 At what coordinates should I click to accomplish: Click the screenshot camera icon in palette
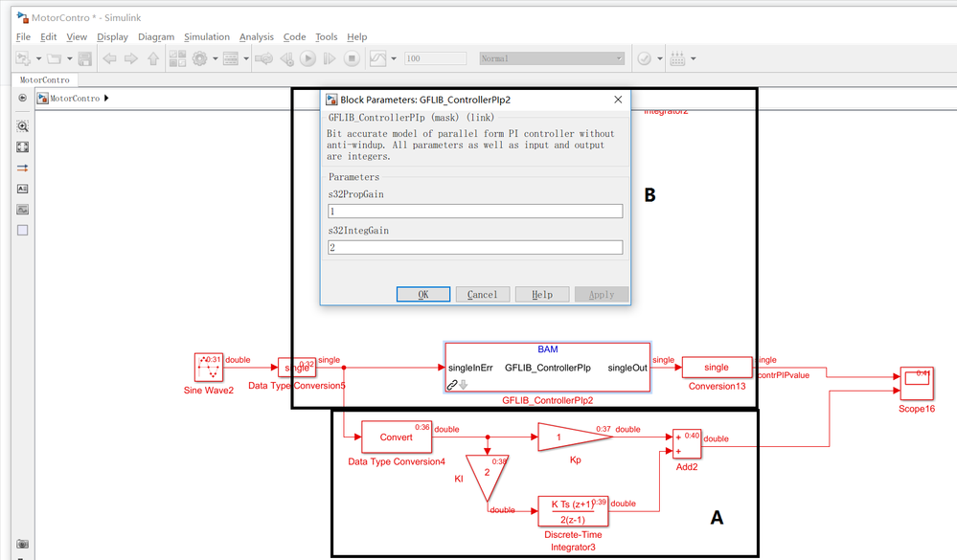pos(23,544)
